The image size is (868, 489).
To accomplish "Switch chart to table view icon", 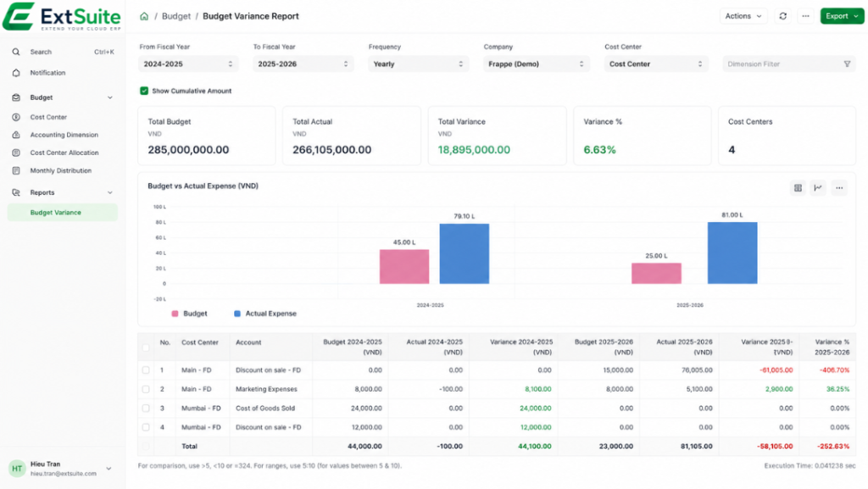I will 798,188.
